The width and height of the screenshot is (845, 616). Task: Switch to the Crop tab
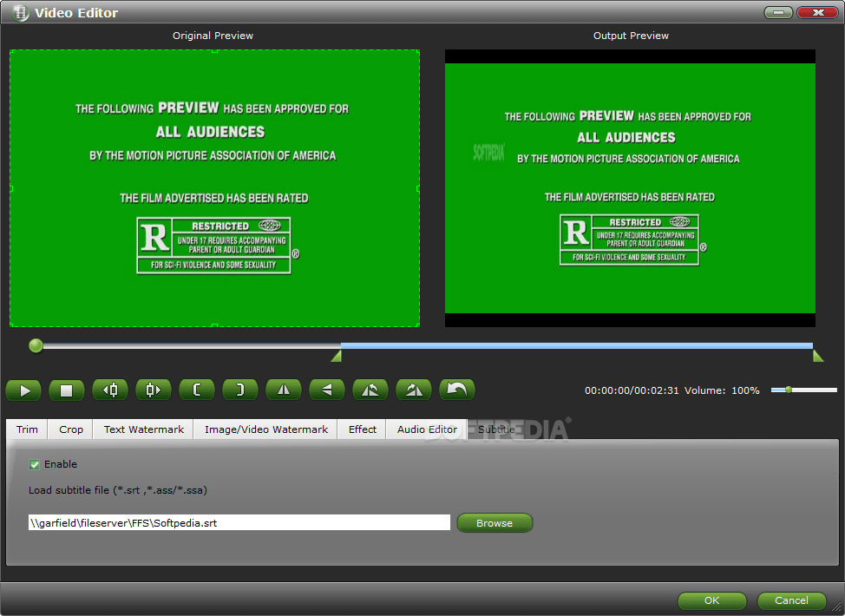point(70,429)
